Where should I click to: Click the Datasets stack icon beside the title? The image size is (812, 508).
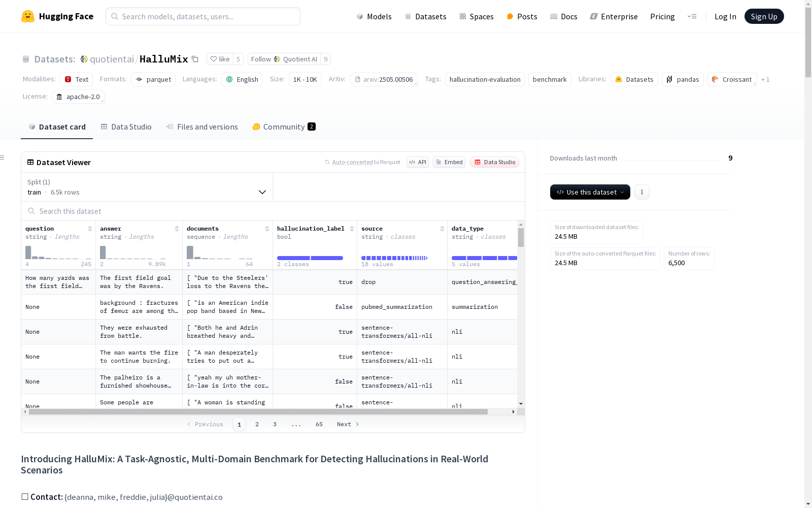[26, 59]
